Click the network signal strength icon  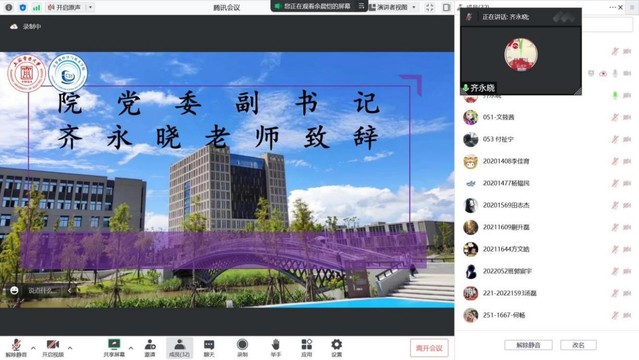37,7
